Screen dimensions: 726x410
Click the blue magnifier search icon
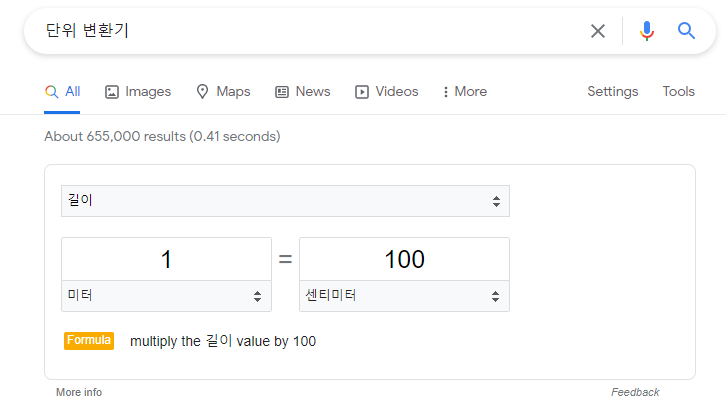(x=686, y=31)
